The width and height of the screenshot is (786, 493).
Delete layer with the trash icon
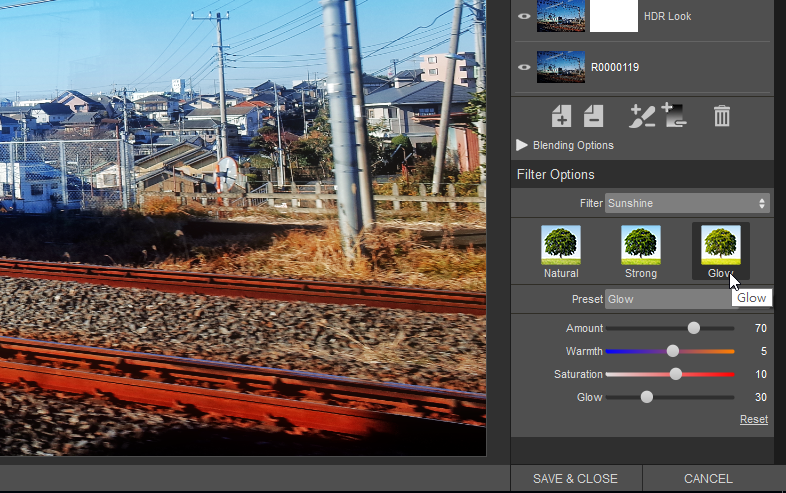click(722, 116)
